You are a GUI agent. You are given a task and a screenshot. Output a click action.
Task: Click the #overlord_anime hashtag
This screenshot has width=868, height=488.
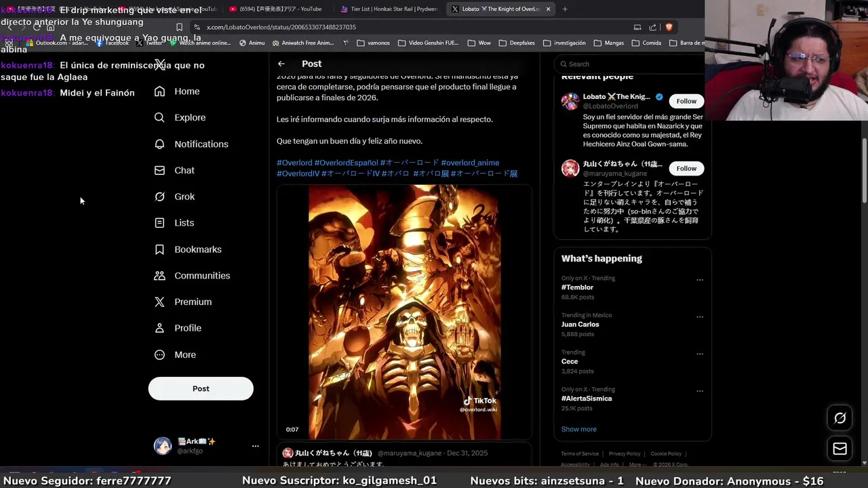tap(470, 163)
